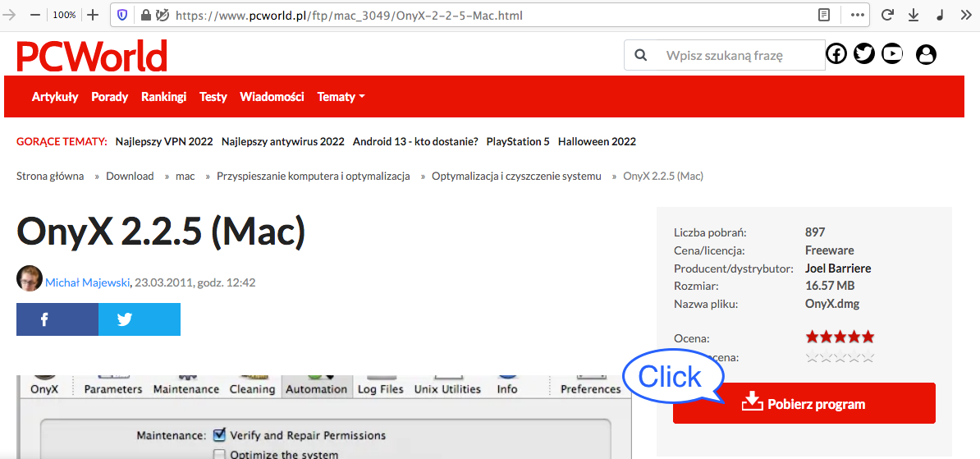
Task: Go to 'Strona główna' breadcrumb
Action: coord(50,177)
